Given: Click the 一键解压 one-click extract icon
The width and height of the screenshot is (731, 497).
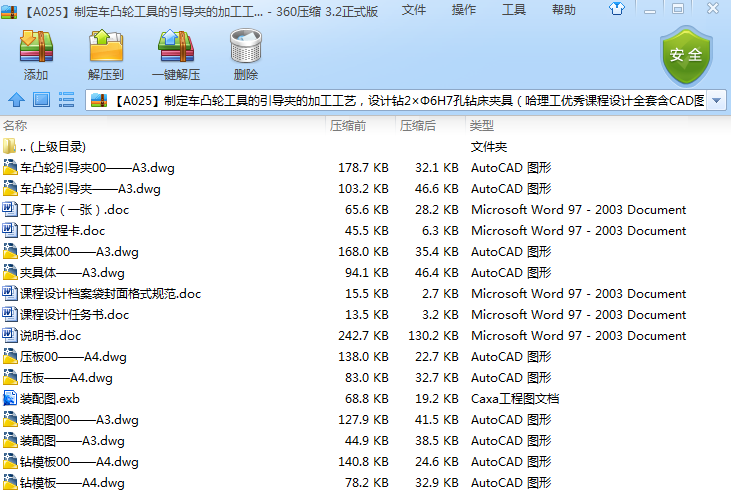Looking at the screenshot, I should click(176, 47).
